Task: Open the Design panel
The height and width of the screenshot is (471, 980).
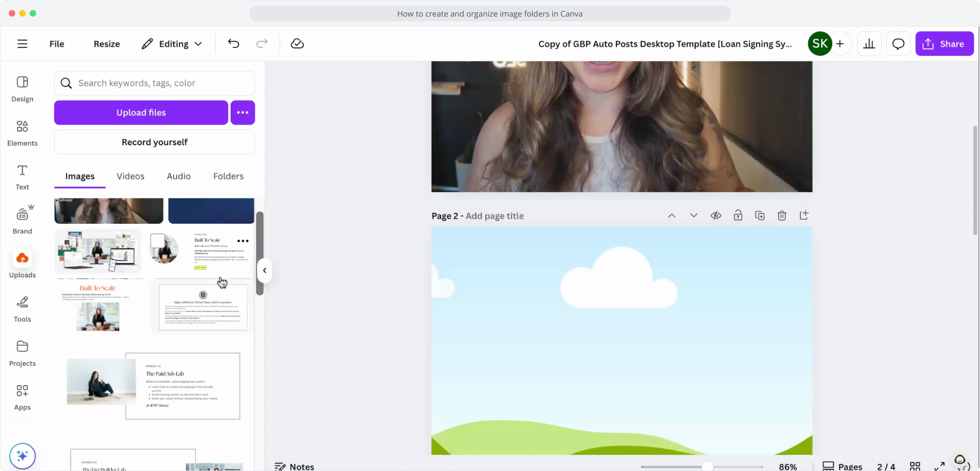Action: (x=22, y=89)
